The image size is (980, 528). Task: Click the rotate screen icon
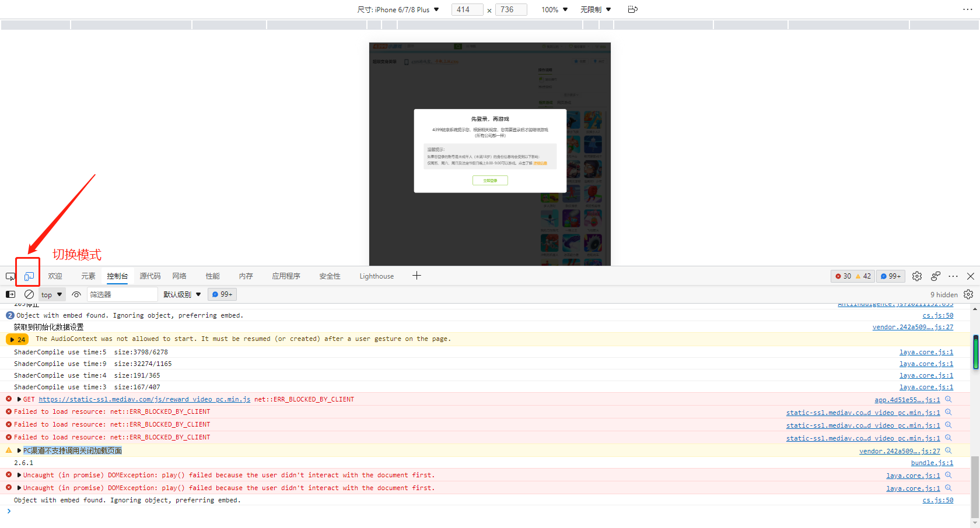pos(632,9)
